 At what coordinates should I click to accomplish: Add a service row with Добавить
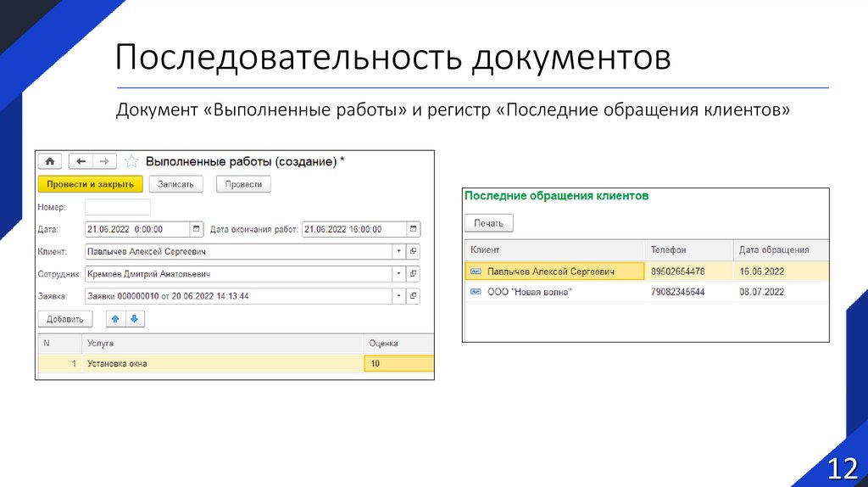(x=64, y=319)
